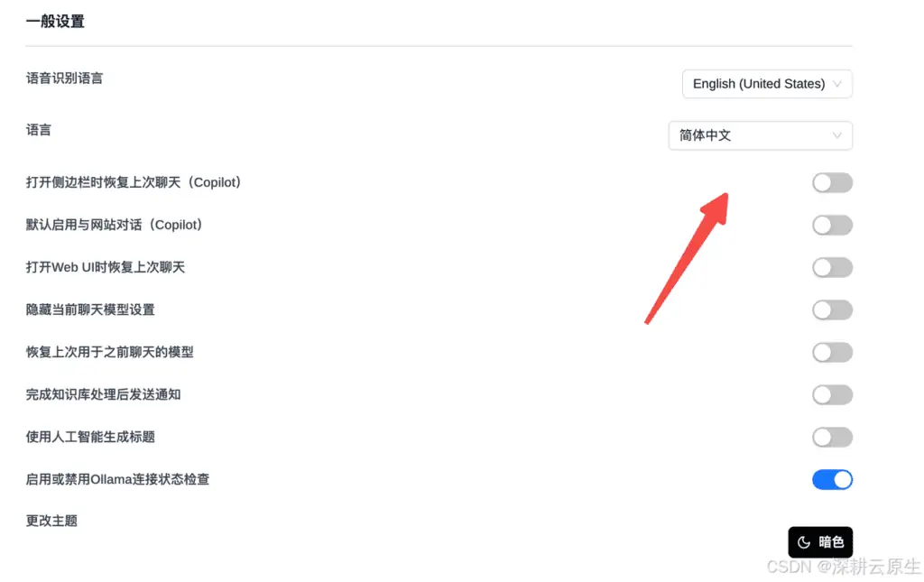
Task: Enable 默认启用与网站对话 (Copilot)
Action: coord(831,225)
